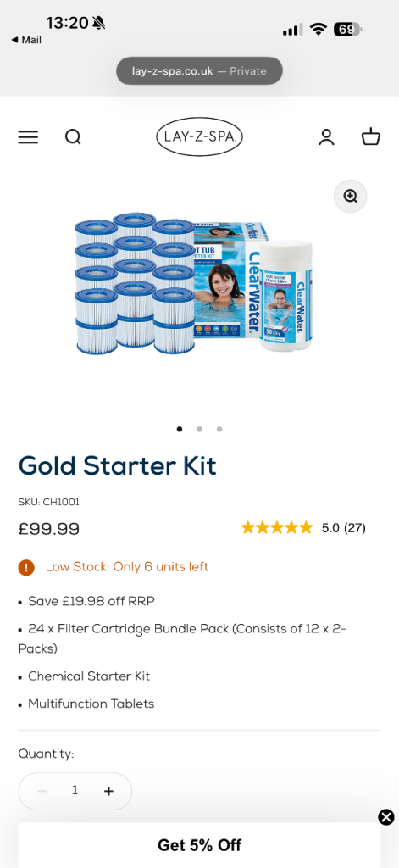The height and width of the screenshot is (868, 399).
Task: Open the account profile icon
Action: [x=326, y=136]
